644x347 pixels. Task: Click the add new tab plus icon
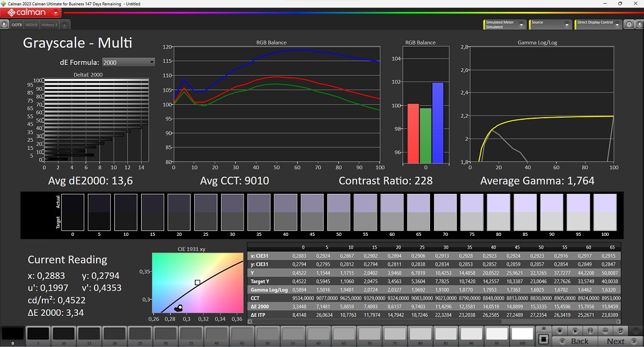64,25
